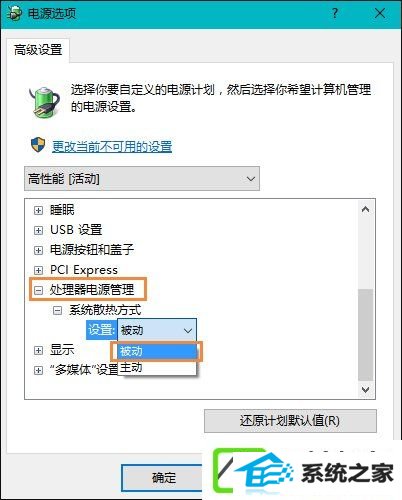The height and width of the screenshot is (500, 402).
Task: Click the green battery plug icon
Action: point(44,102)
